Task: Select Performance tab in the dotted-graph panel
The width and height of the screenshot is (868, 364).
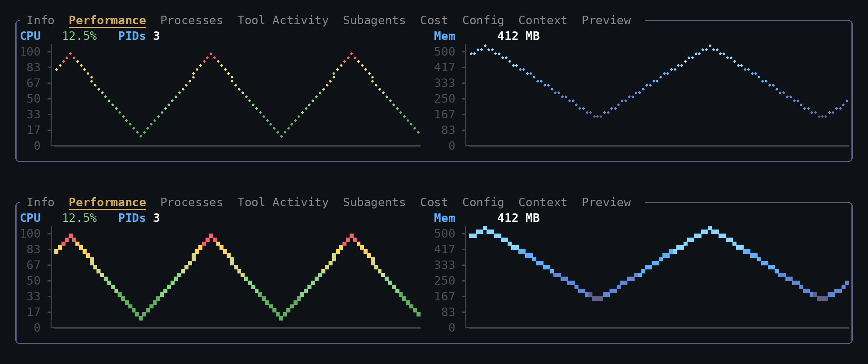Action: 107,20
